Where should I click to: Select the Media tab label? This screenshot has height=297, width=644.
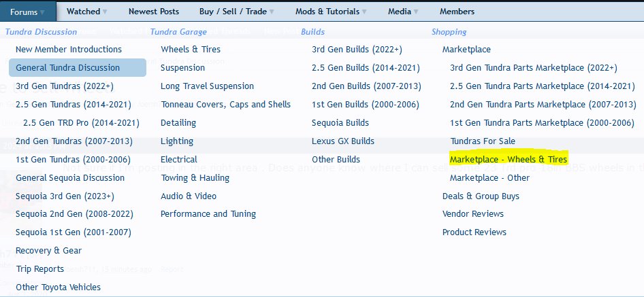[x=399, y=12]
